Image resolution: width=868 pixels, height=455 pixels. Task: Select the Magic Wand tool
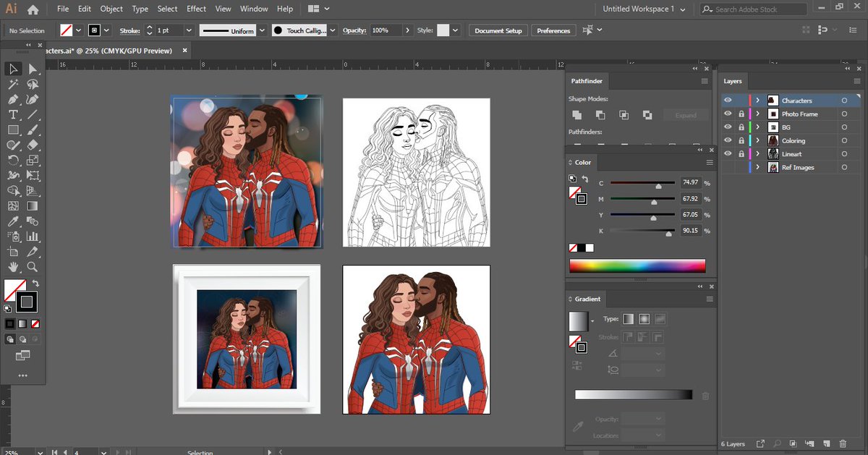pyautogui.click(x=13, y=85)
